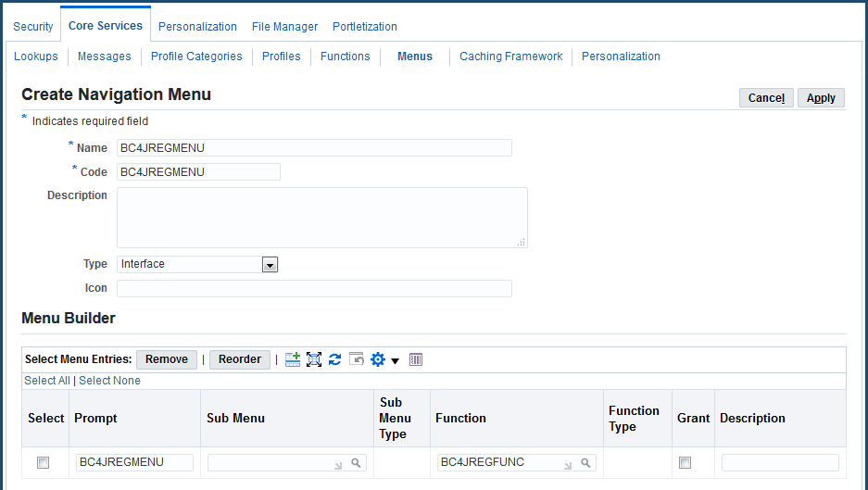Select the Portletization tab
The height and width of the screenshot is (490, 868).
coord(365,27)
